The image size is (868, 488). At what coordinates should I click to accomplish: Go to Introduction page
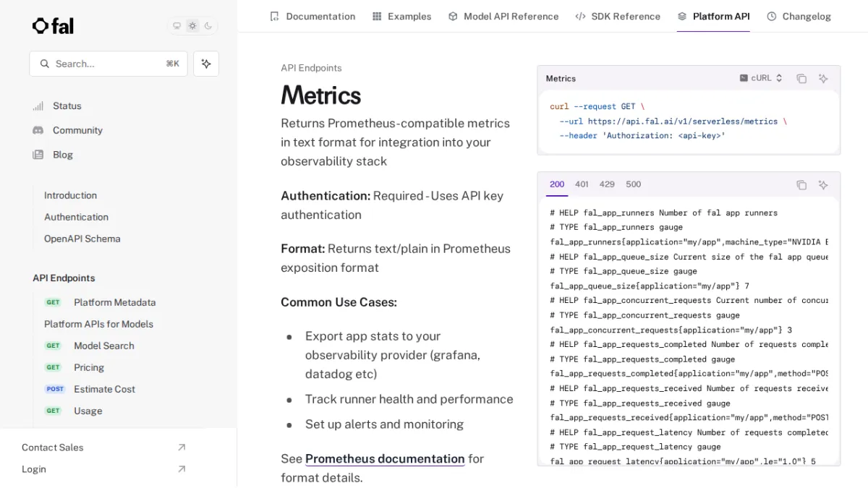tap(70, 195)
